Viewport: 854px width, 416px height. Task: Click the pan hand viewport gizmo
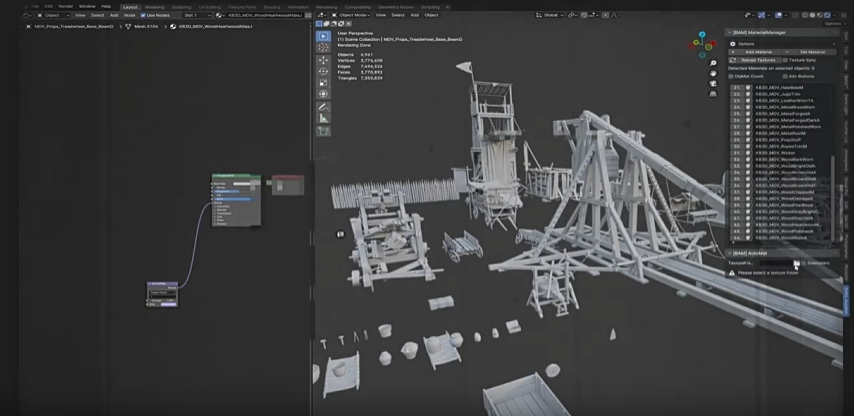[x=713, y=73]
